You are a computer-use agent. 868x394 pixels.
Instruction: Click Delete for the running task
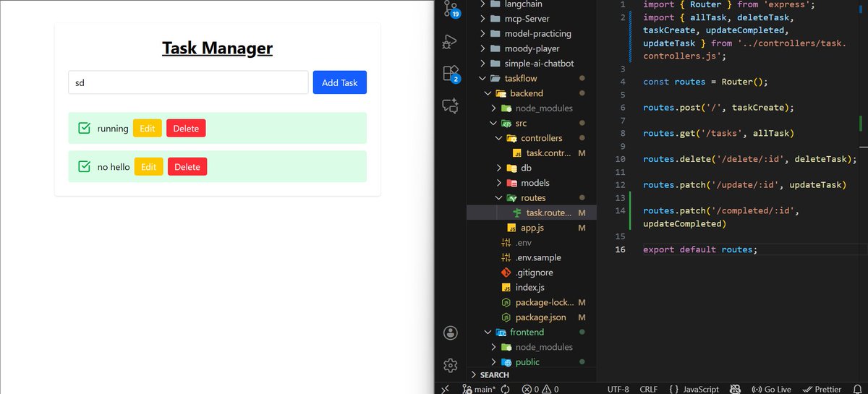[x=186, y=128]
